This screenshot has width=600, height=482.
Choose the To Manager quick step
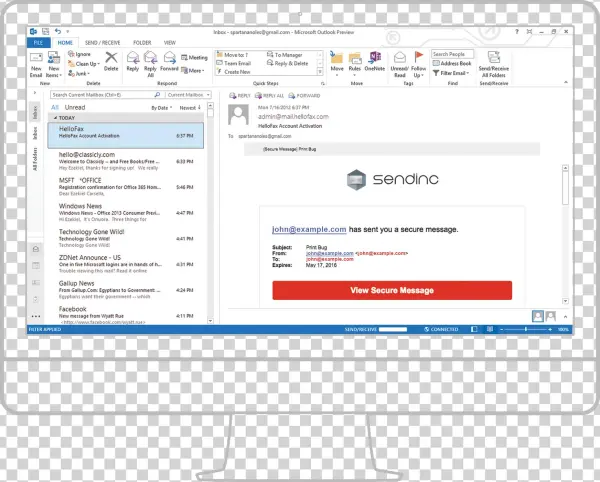(284, 55)
